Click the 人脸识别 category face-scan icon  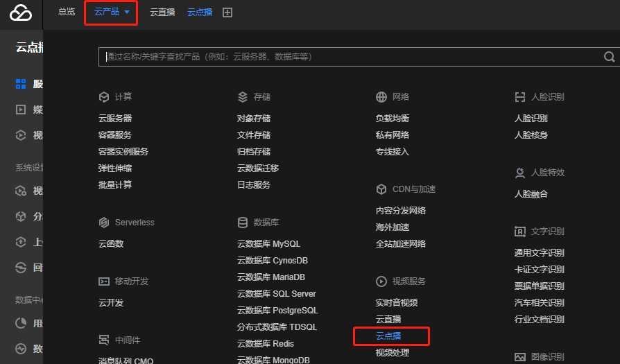click(x=520, y=97)
